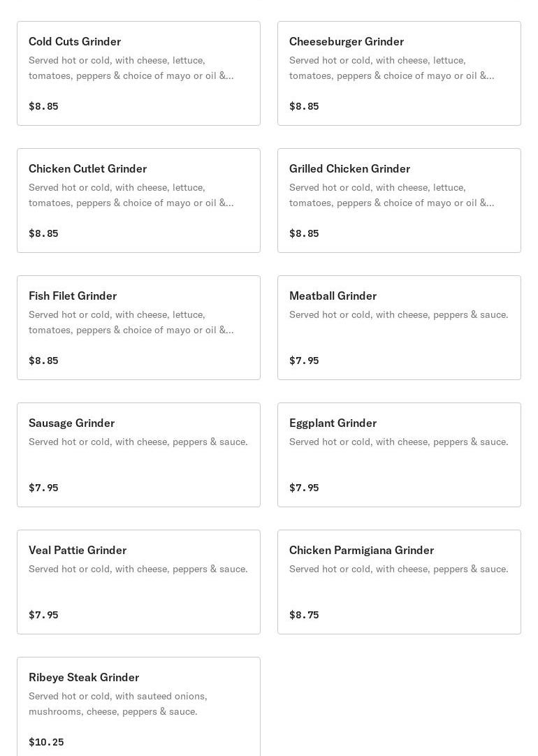This screenshot has height=756, width=538.
Task: Click the Eggplant Grinder description text
Action: [x=398, y=442]
